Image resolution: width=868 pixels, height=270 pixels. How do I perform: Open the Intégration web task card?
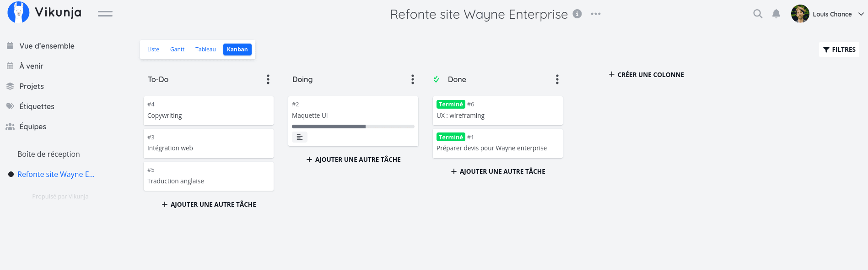point(209,143)
